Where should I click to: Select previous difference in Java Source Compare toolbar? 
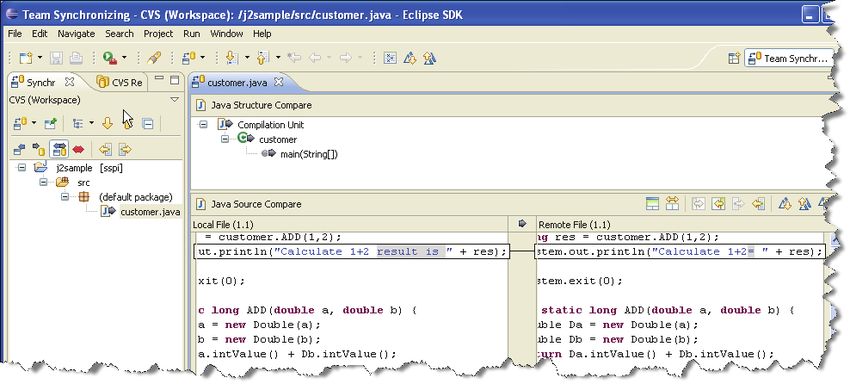(805, 204)
